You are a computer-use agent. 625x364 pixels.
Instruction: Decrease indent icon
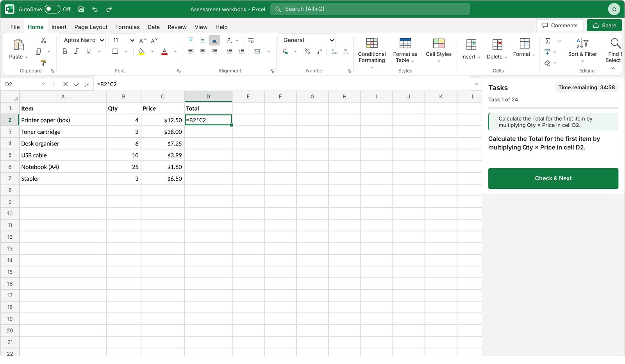(230, 51)
